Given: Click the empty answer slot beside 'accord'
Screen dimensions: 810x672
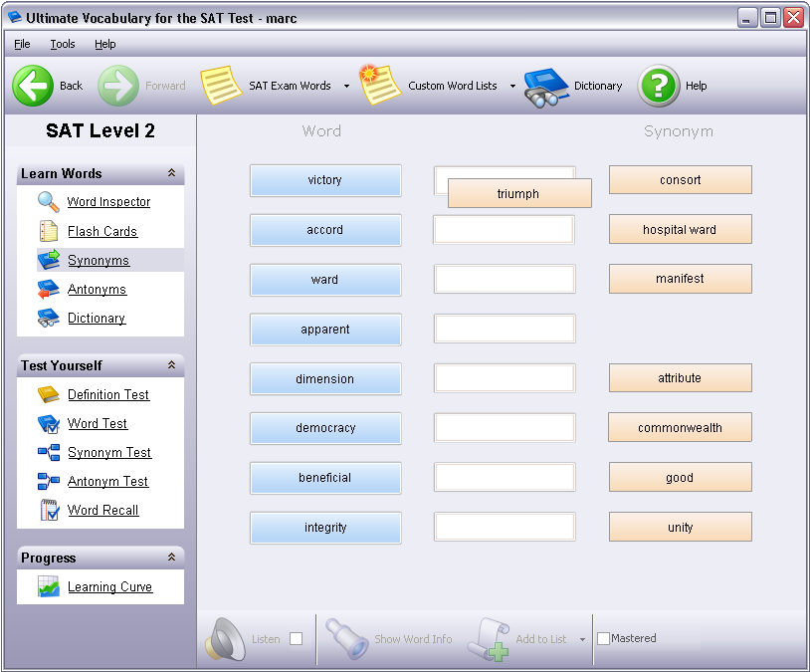Looking at the screenshot, I should pyautogui.click(x=505, y=230).
